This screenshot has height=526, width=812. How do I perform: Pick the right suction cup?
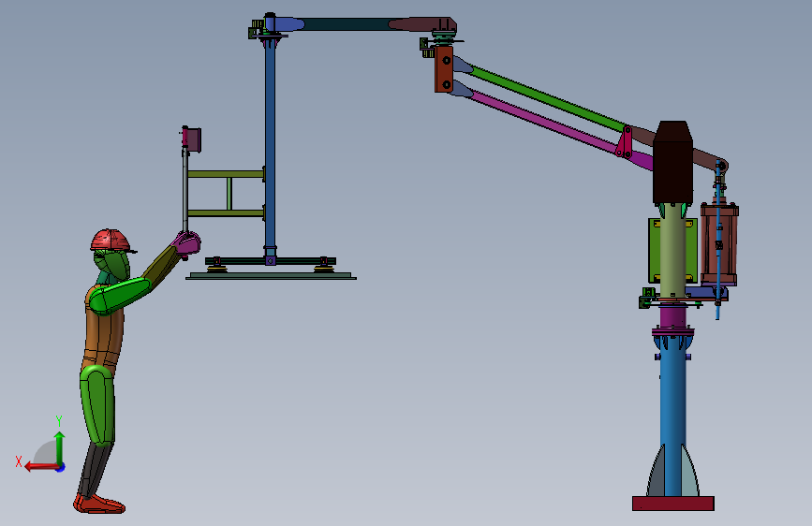pos(324,269)
